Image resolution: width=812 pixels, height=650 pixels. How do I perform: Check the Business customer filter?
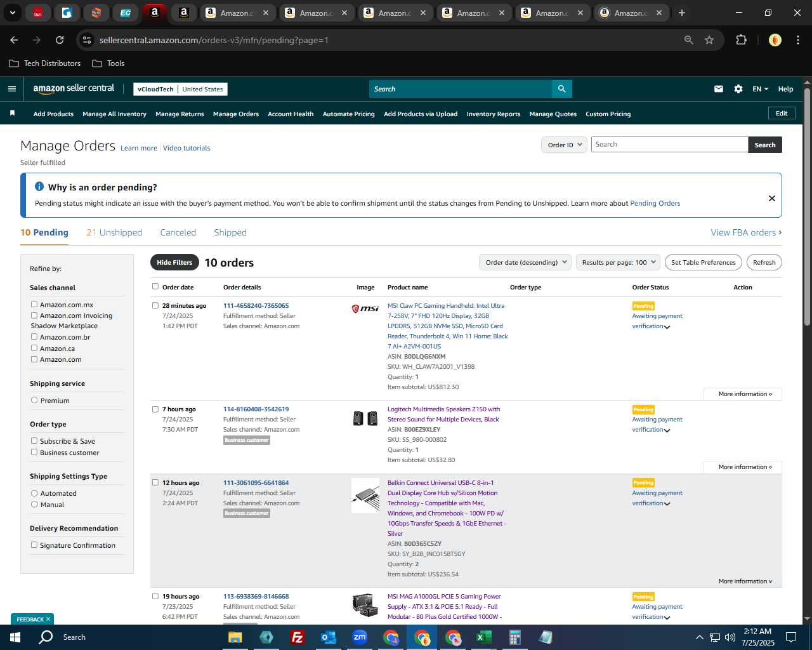point(34,452)
